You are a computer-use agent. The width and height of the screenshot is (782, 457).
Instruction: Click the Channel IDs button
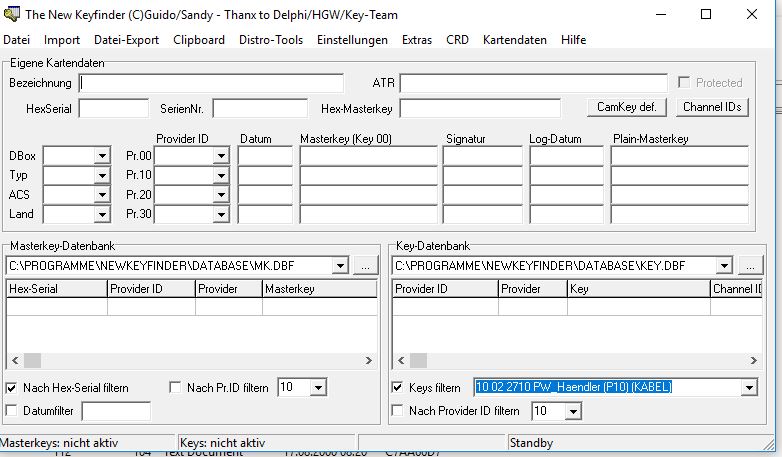click(x=714, y=107)
